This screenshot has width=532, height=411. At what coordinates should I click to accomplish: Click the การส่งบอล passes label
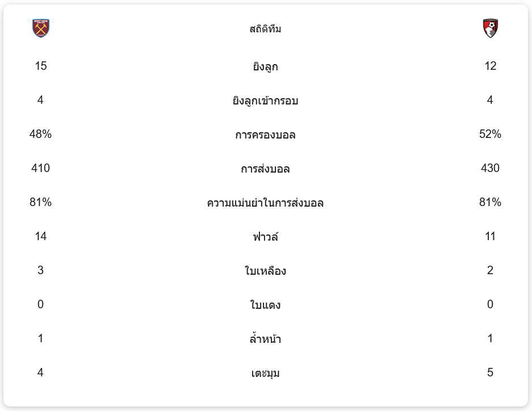pyautogui.click(x=265, y=169)
